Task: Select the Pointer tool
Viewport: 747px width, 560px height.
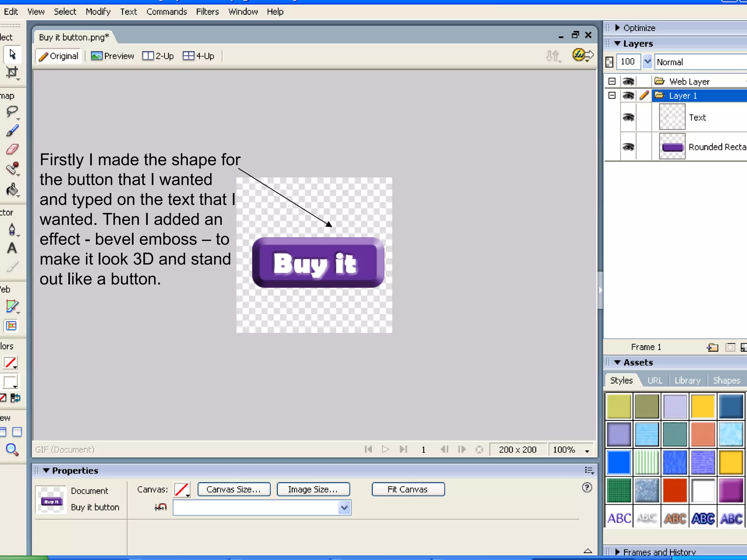Action: [x=12, y=54]
